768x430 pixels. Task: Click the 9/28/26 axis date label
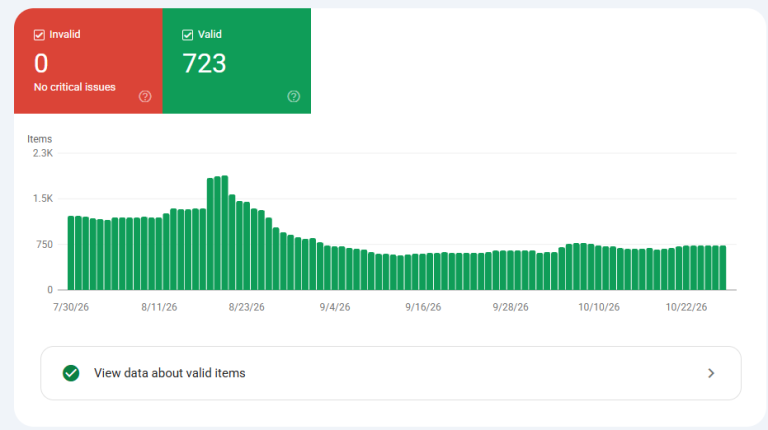pyautogui.click(x=510, y=307)
